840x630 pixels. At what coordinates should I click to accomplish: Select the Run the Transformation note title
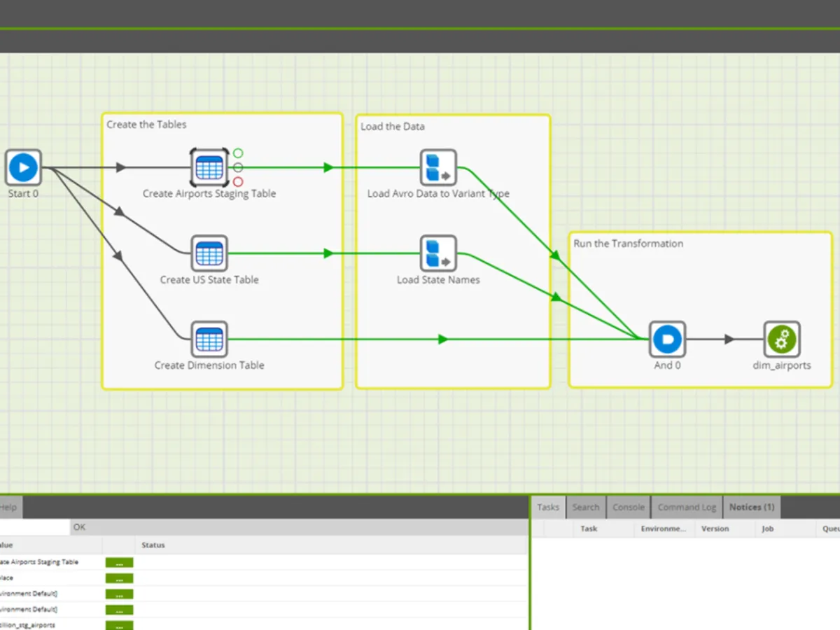pyautogui.click(x=629, y=244)
